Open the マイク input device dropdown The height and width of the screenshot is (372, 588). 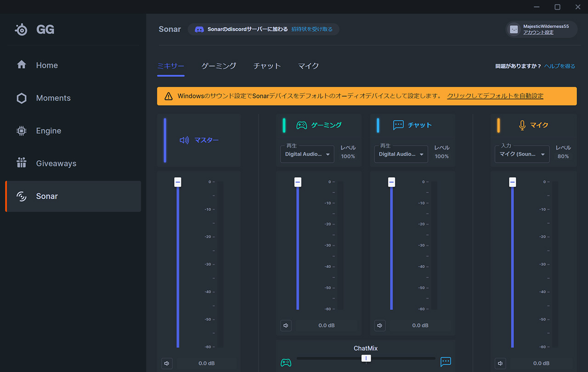click(522, 155)
